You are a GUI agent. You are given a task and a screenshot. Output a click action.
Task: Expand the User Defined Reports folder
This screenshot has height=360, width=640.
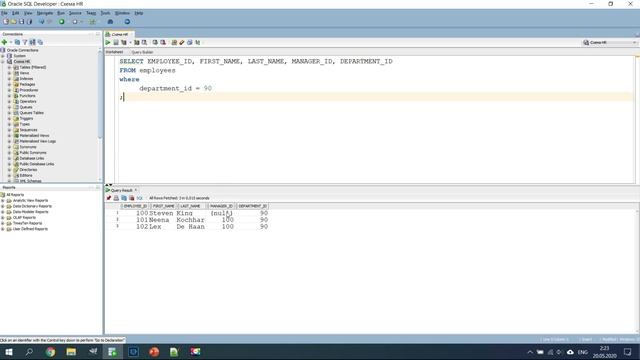click(x=3, y=229)
